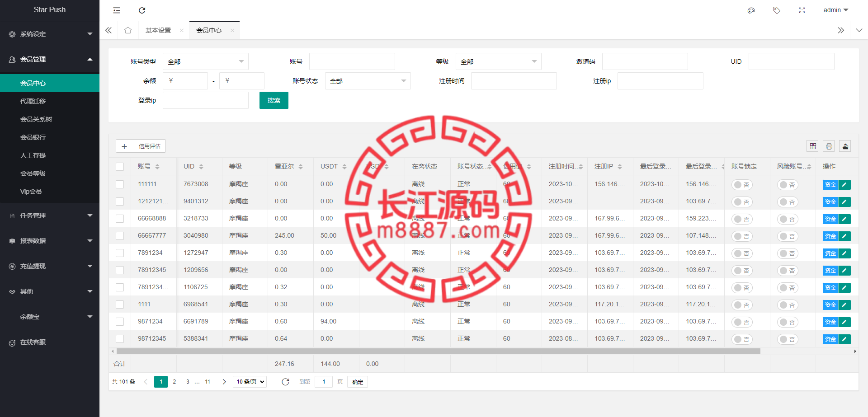This screenshot has width=868, height=417.
Task: Click green edit icon for account 111111
Action: (x=844, y=184)
